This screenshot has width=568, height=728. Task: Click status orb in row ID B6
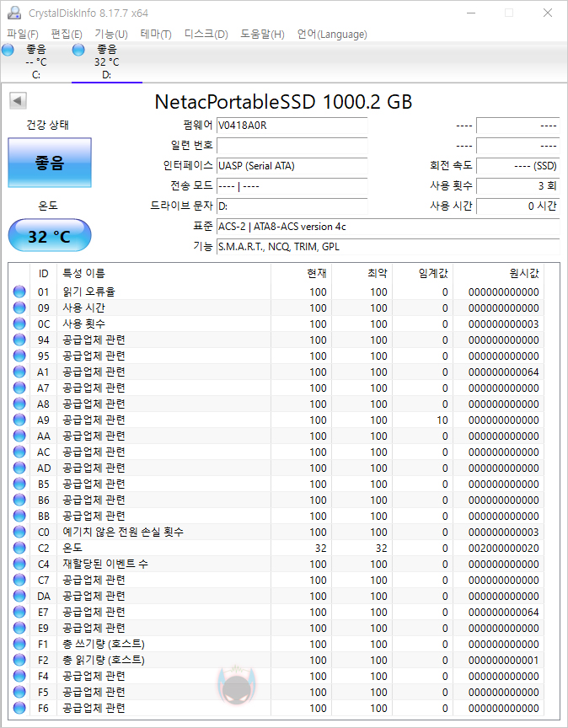[x=19, y=500]
